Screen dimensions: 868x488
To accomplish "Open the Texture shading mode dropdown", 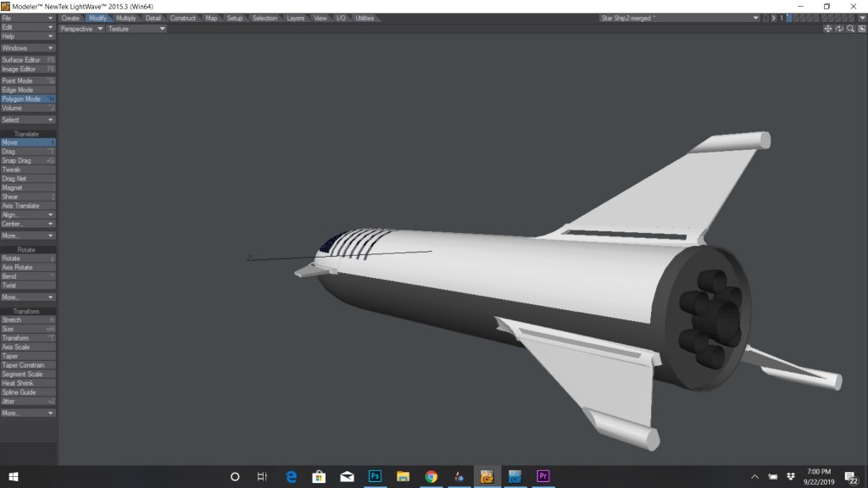I will point(136,29).
